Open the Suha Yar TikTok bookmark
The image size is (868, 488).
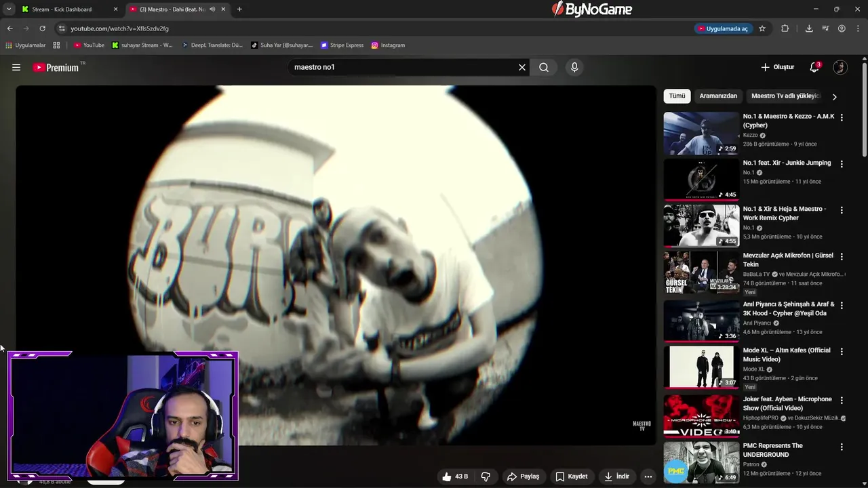(282, 45)
